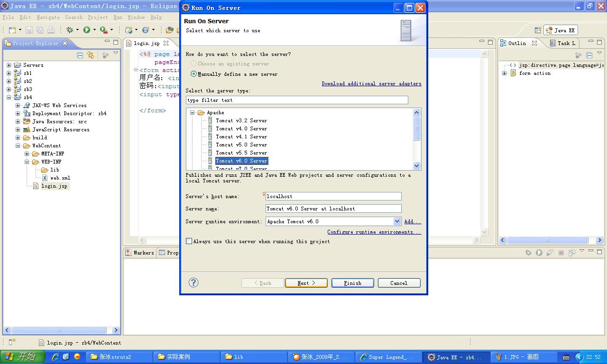Click the 'type filter text' field
Viewport: 607px width, 364px height.
(x=297, y=100)
